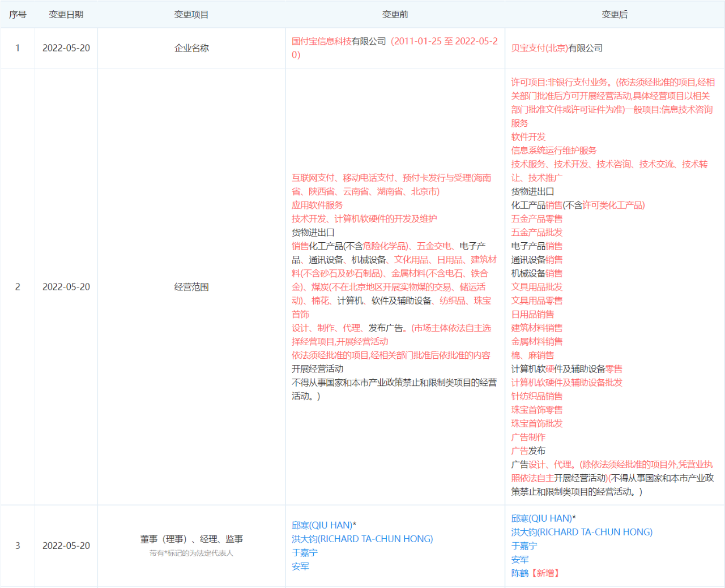This screenshot has height=588, width=725.
Task: Click the 棉、麻销售 line
Action: pos(532,355)
